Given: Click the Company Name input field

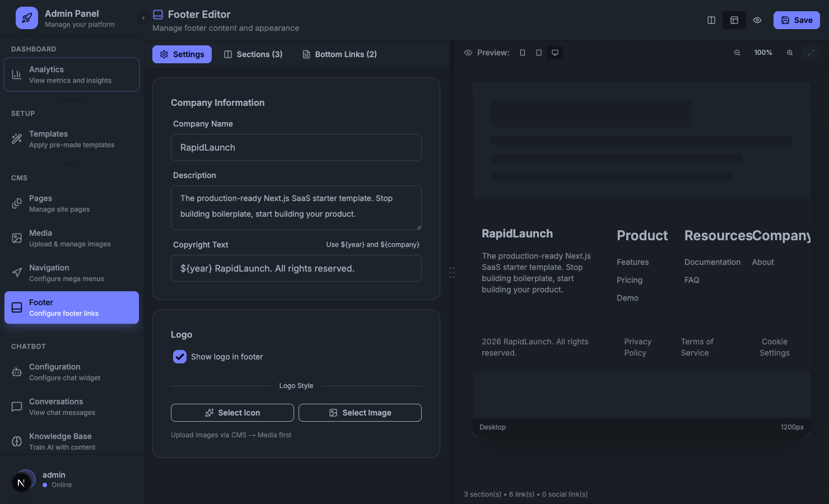Looking at the screenshot, I should click(296, 147).
